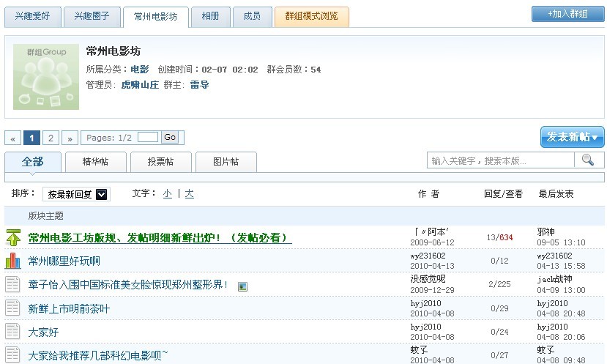Click the document icon beside 章子怡入围 thread
Image resolution: width=607 pixels, height=364 pixels.
(12, 284)
